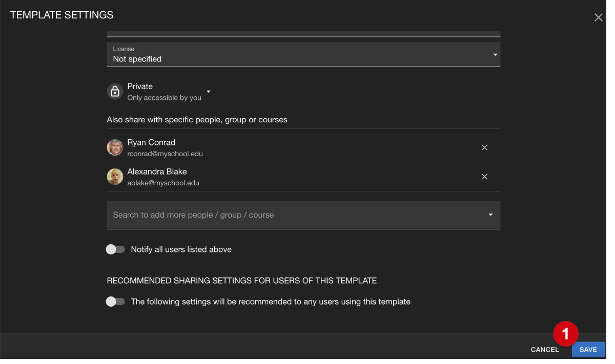Close the Template Settings dialog
Image resolution: width=615 pixels, height=364 pixels.
coord(598,17)
